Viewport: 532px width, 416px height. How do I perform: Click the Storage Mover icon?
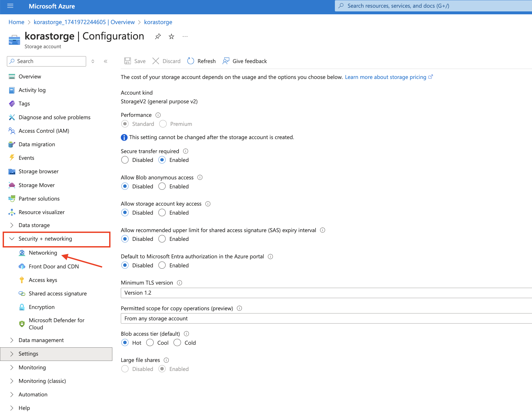[12, 185]
